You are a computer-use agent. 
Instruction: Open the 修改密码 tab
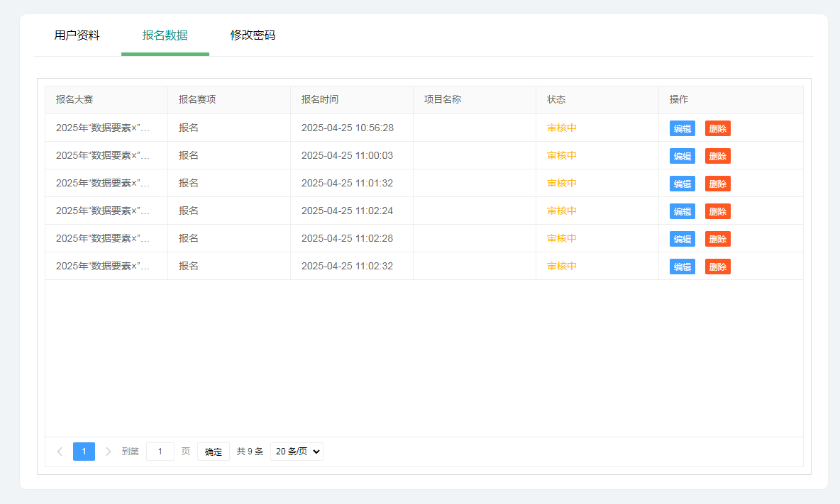(253, 35)
